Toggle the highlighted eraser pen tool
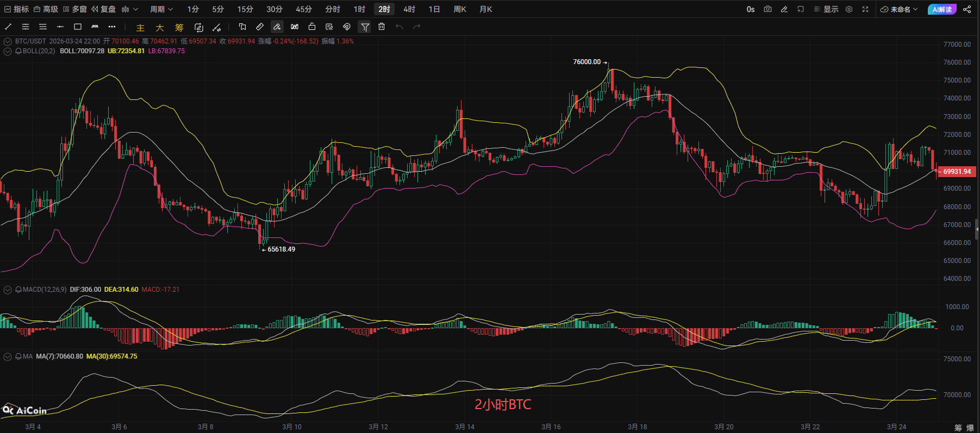 pos(277,27)
